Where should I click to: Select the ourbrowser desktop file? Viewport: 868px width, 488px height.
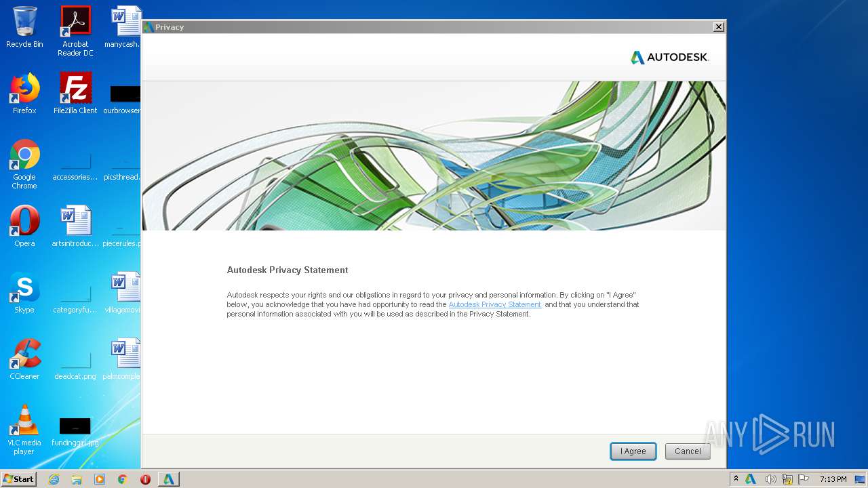click(x=122, y=98)
